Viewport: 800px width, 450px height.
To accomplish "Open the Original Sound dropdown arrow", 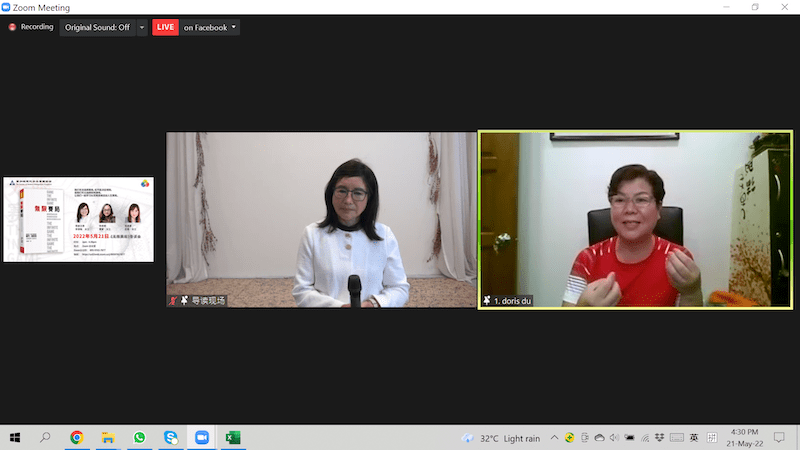I will (141, 27).
